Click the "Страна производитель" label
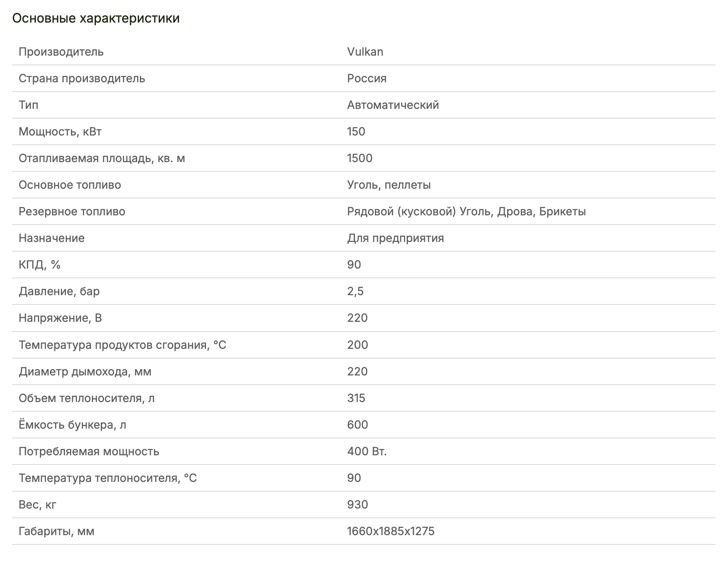The image size is (728, 567). click(81, 78)
